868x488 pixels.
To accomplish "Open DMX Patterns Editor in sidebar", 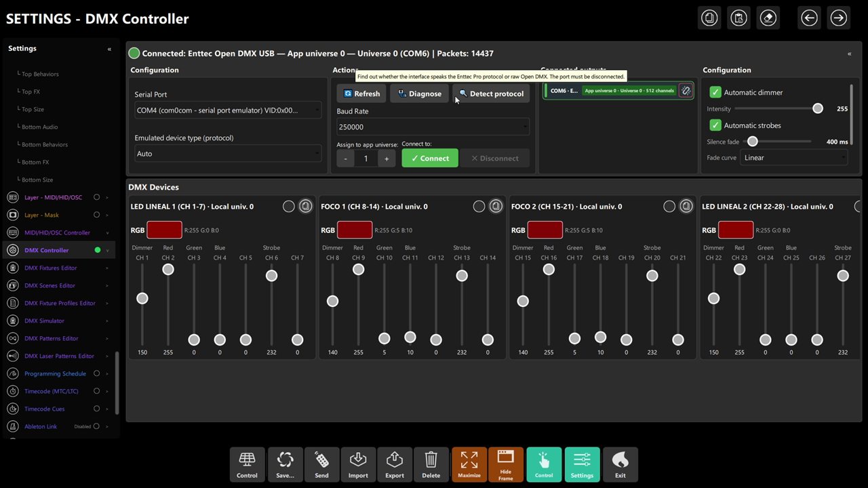I will tap(52, 338).
